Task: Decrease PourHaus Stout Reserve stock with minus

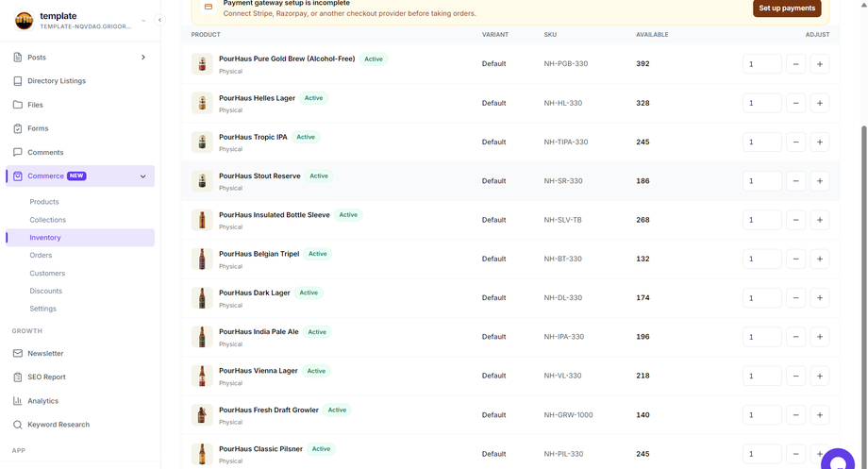Action: pos(795,181)
